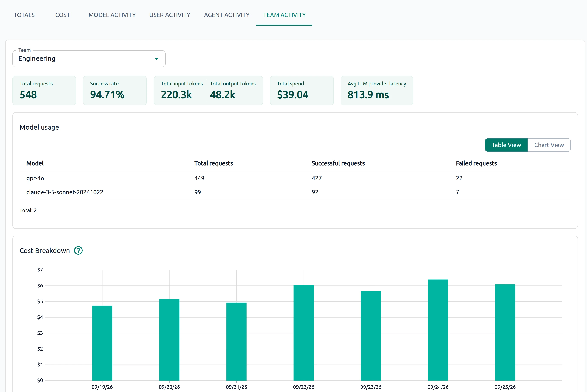Click the 92 successful requests cell
The width and height of the screenshot is (587, 392).
coord(315,192)
